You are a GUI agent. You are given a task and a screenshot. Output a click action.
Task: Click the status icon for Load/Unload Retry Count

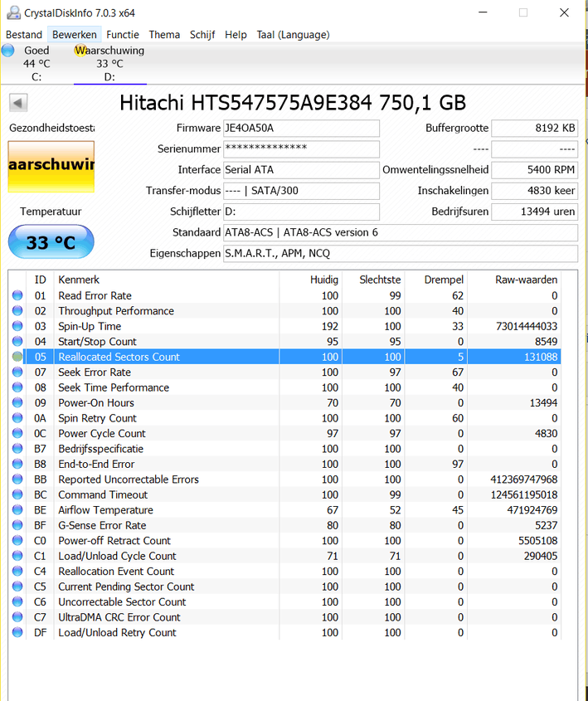[x=17, y=632]
